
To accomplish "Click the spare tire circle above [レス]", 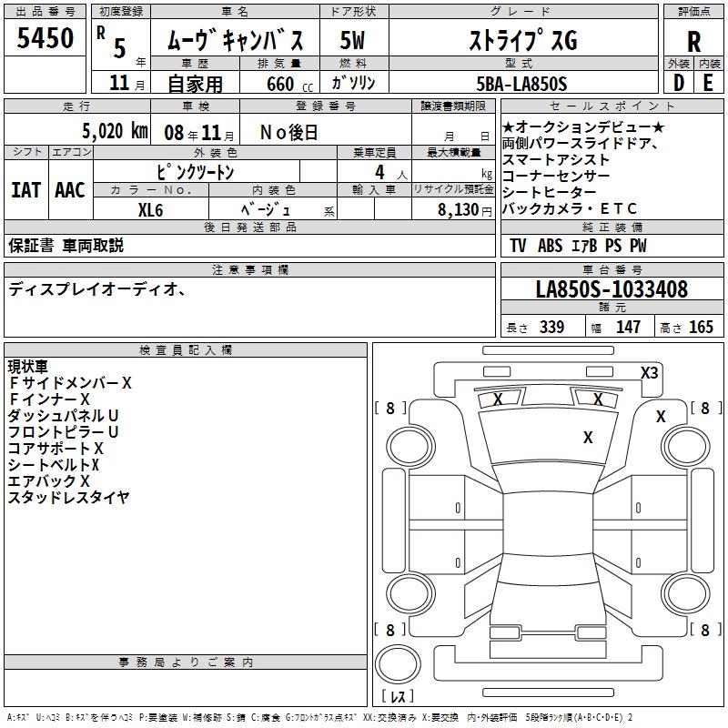I will (x=398, y=663).
